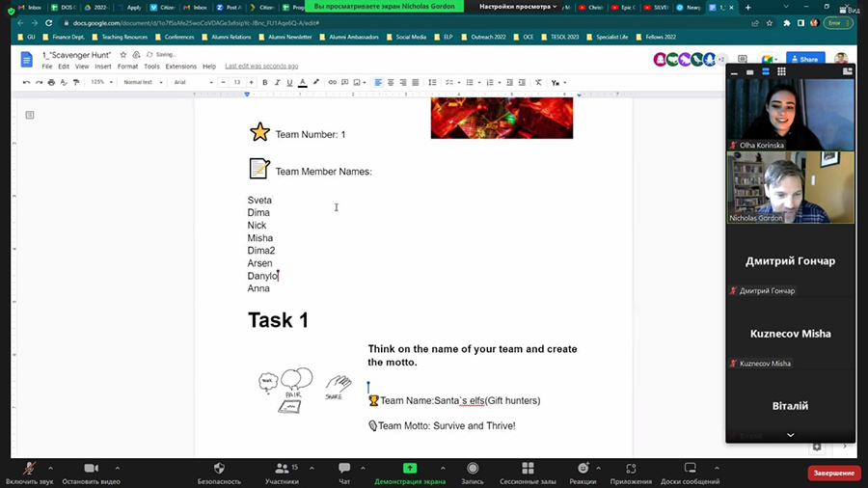Open 'Доски сообщений' whiteboards

coord(690,474)
